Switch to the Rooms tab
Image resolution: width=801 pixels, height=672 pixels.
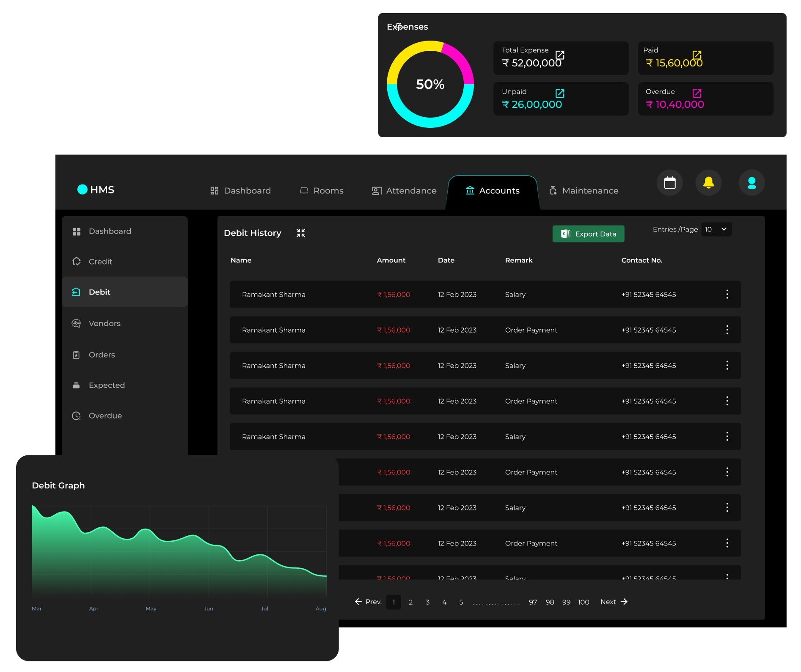(x=322, y=191)
